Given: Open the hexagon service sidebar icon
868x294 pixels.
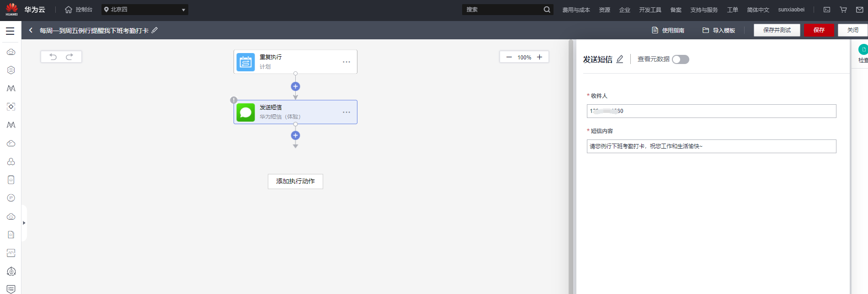Looking at the screenshot, I should (11, 70).
